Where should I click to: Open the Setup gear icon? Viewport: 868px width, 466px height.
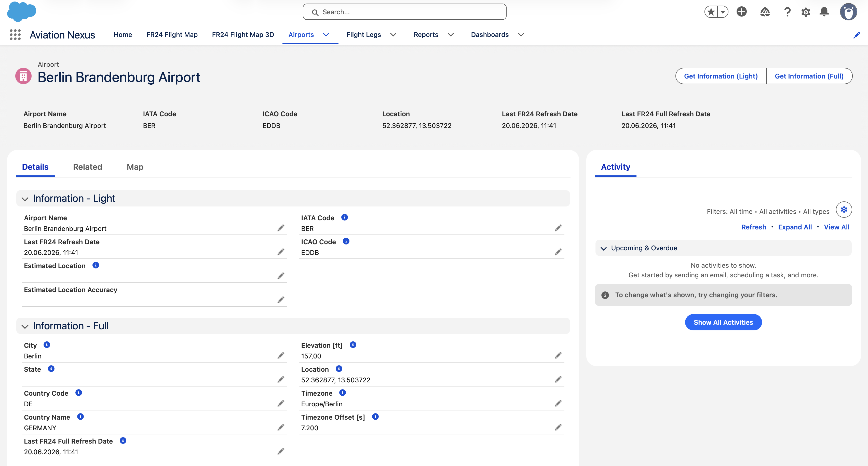point(806,12)
